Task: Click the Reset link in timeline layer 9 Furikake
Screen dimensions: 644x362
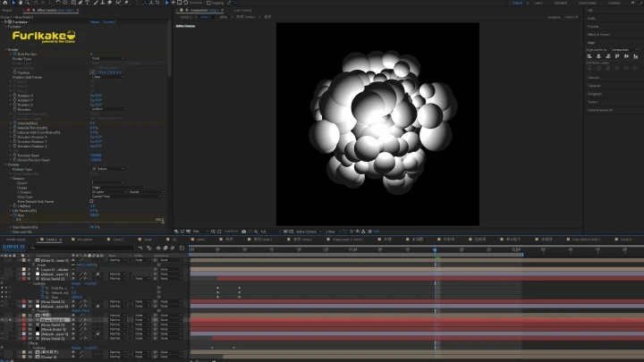Action: [75, 283]
